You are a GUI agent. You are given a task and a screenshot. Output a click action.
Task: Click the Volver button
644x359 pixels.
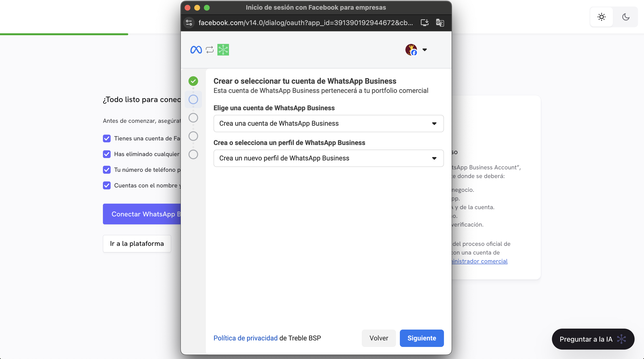point(379,338)
